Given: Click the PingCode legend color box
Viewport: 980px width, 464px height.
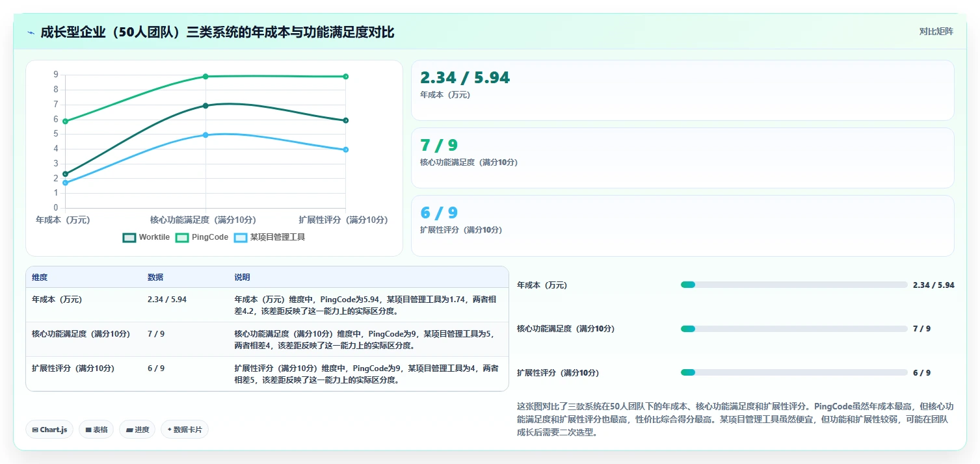Looking at the screenshot, I should tap(182, 237).
